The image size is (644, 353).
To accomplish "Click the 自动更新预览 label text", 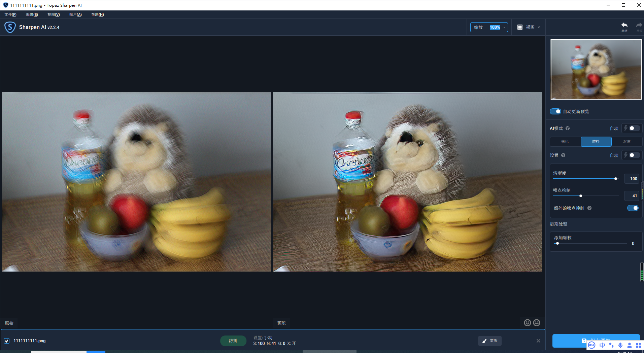I will point(576,112).
